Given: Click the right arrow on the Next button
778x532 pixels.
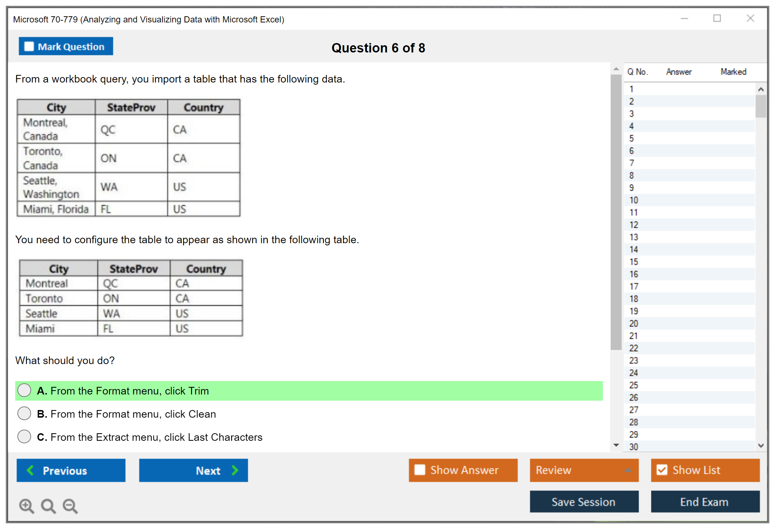Looking at the screenshot, I should tap(235, 470).
